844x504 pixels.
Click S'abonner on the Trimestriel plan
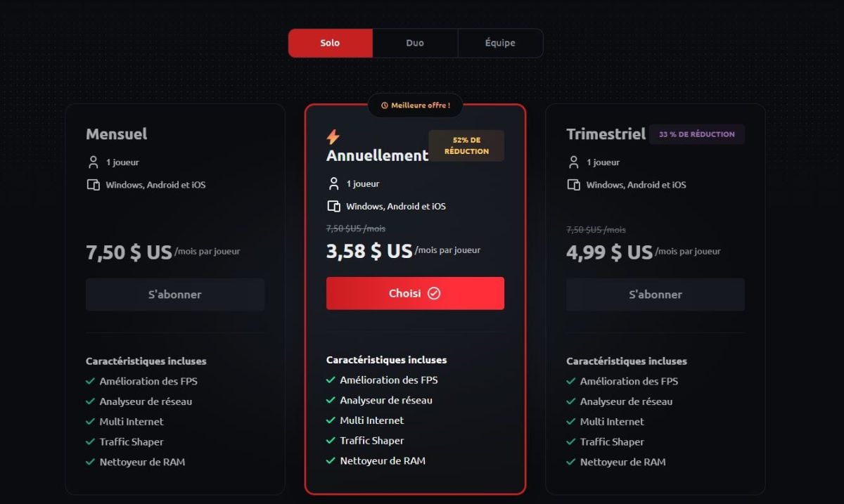pyautogui.click(x=655, y=294)
